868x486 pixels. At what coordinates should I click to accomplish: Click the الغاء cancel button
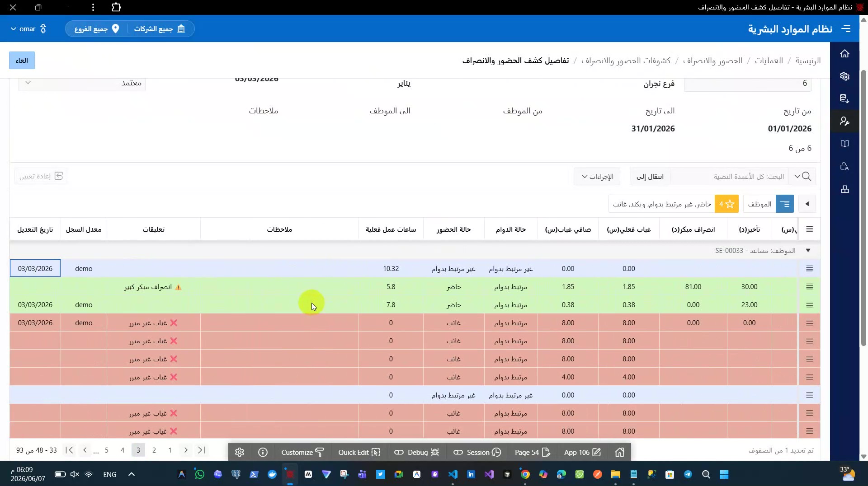[x=22, y=61]
